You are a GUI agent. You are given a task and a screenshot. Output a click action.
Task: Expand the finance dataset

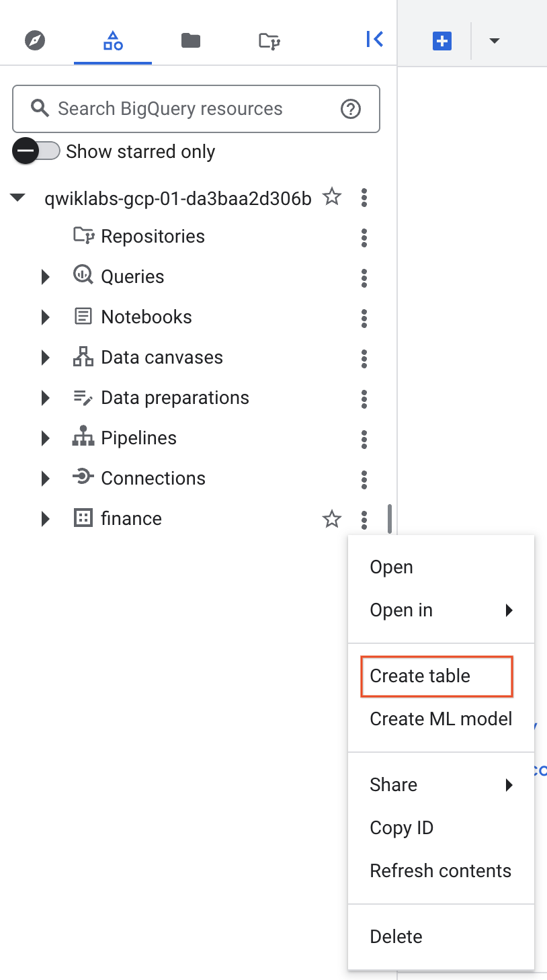click(45, 519)
